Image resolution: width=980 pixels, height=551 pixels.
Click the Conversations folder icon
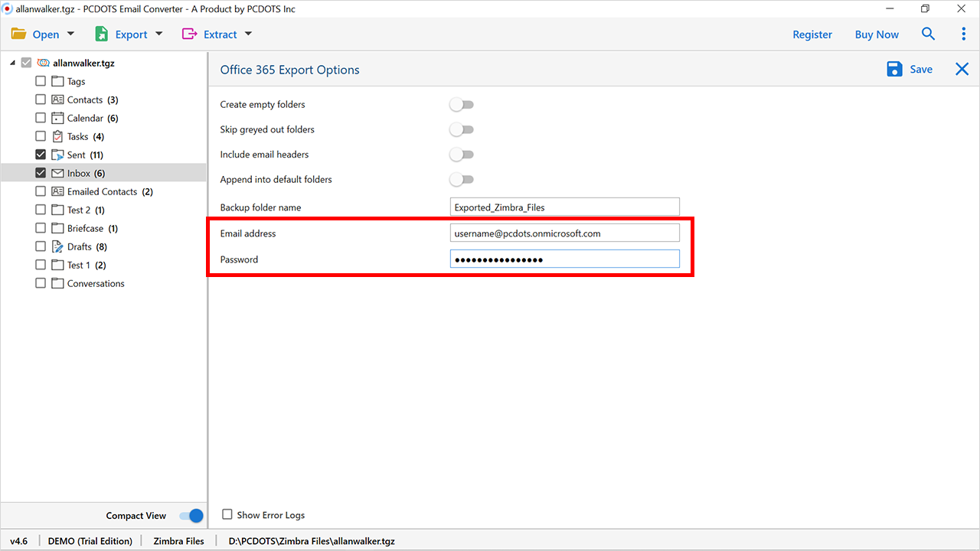(57, 283)
